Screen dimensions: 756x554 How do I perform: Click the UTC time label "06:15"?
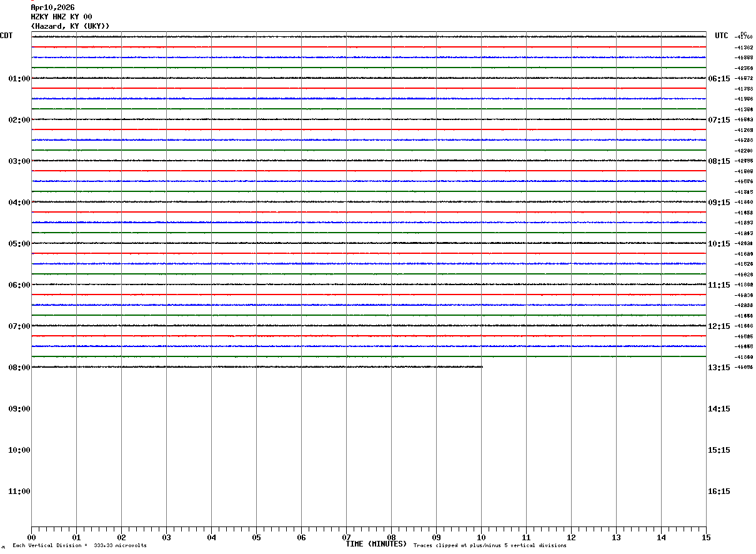(719, 79)
